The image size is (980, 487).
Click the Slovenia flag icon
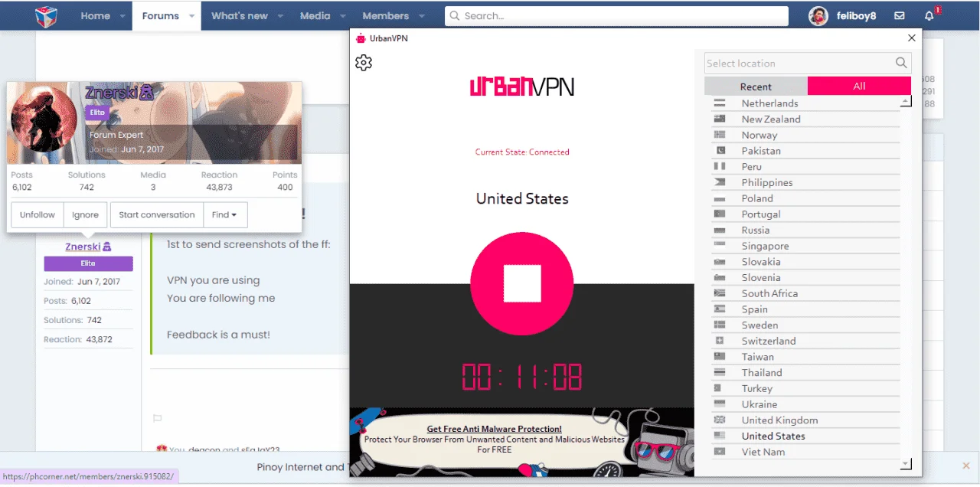click(719, 277)
